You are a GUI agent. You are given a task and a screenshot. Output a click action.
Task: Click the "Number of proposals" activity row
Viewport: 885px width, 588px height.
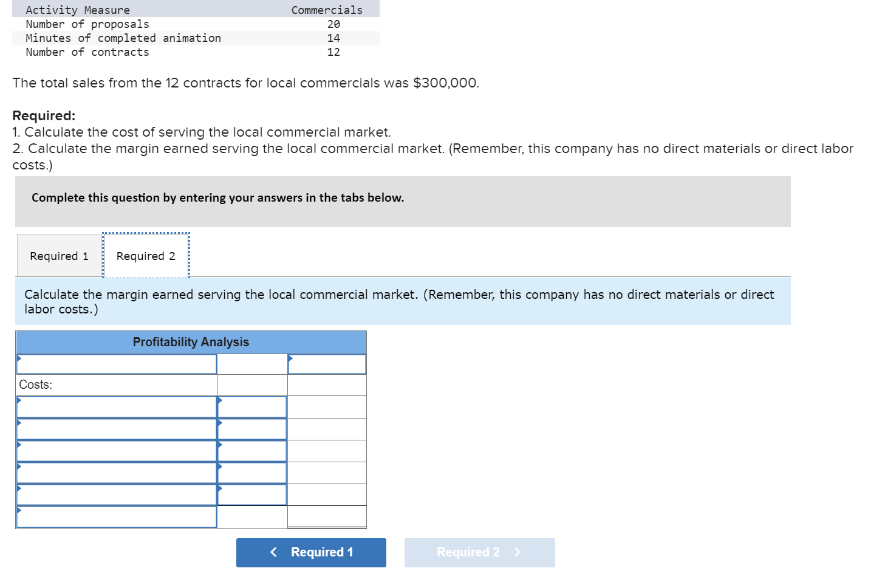pyautogui.click(x=196, y=24)
